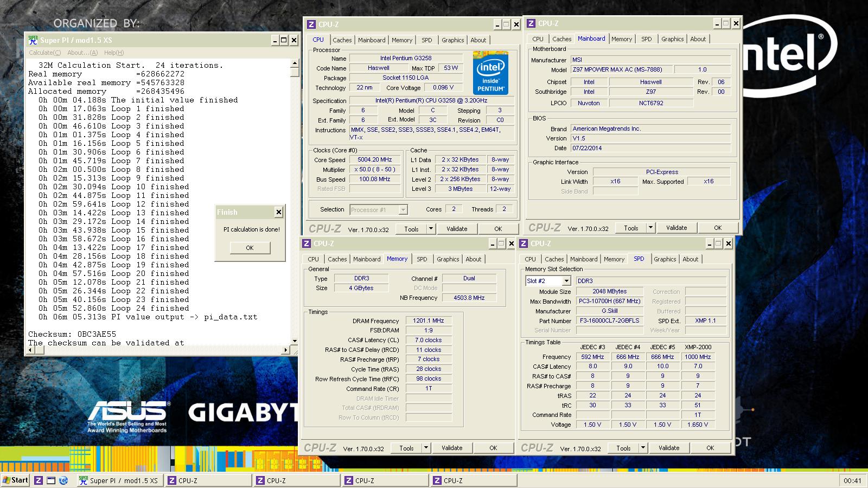This screenshot has height=488, width=868.
Task: Open the Memory Slot #2 dropdown
Action: click(x=566, y=281)
